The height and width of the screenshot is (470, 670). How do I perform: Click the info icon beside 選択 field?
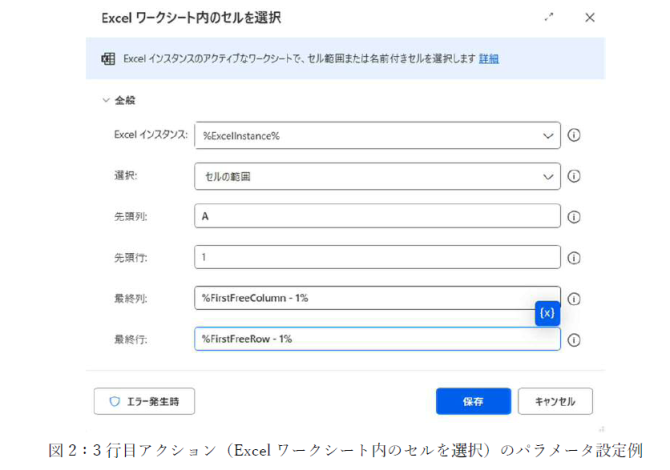pos(573,176)
